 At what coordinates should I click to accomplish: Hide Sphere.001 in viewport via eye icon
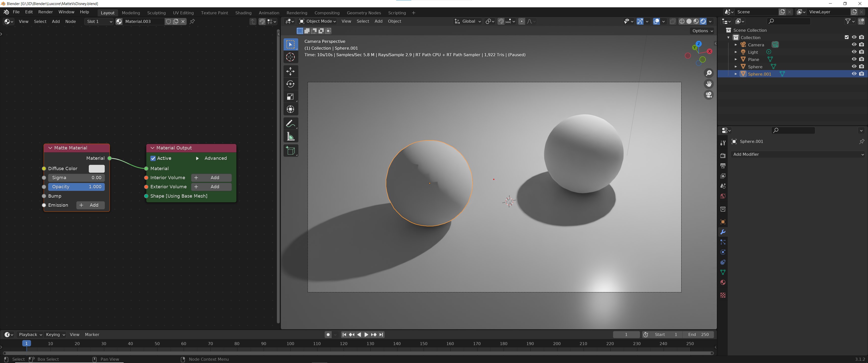[854, 74]
